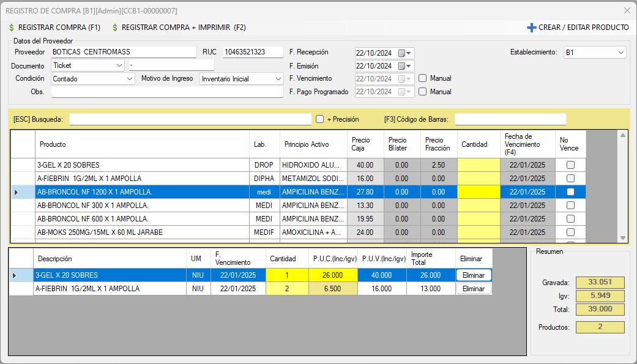Click the dollar icon for Registrar Compra + Imprimir
This screenshot has width=637, height=364.
[x=115, y=28]
